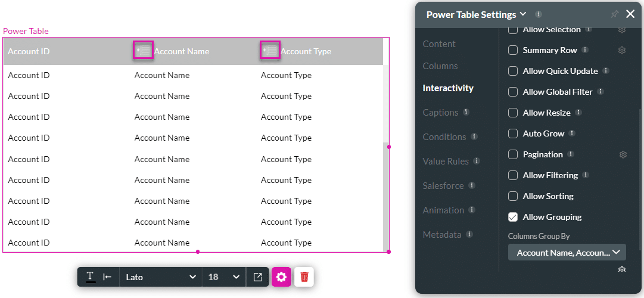Expand the Power Table Settings title chevron
Image resolution: width=644 pixels, height=298 pixels.
pos(523,14)
